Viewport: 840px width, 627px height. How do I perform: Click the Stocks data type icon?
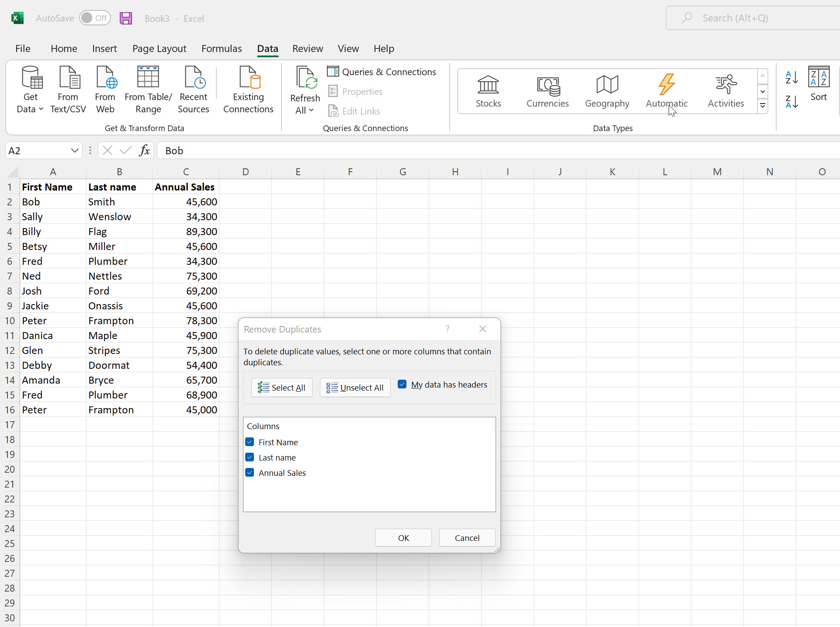(x=489, y=89)
